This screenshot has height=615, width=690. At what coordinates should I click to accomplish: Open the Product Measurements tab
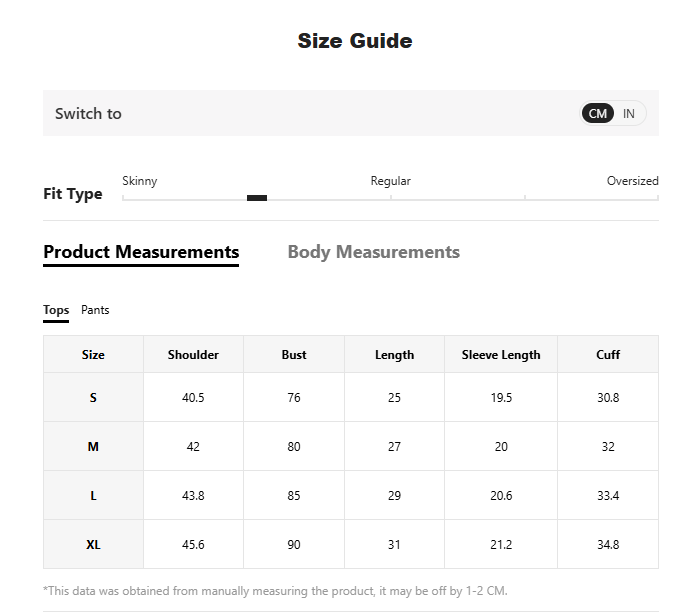click(141, 252)
